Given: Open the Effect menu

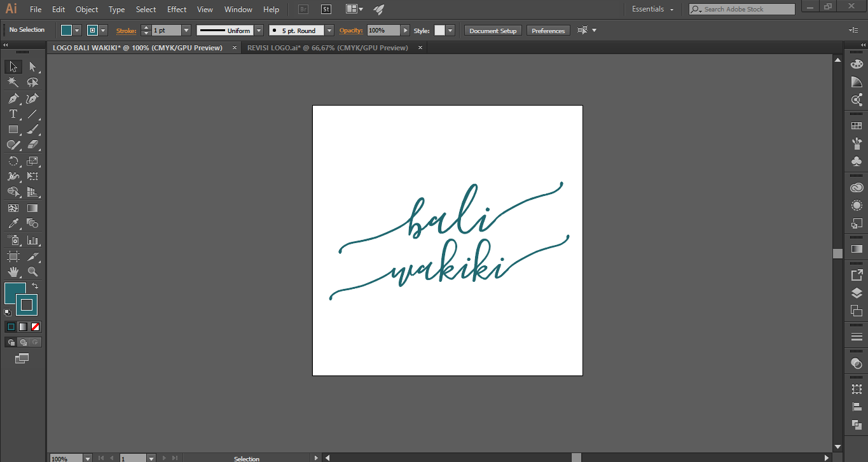Looking at the screenshot, I should 177,10.
